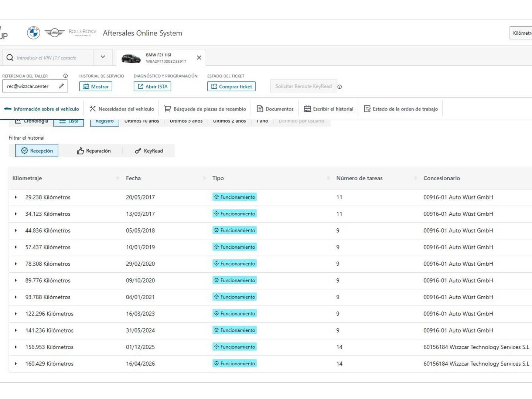Open Información sobre el vehículo tab
The image size is (532, 399).
point(41,109)
